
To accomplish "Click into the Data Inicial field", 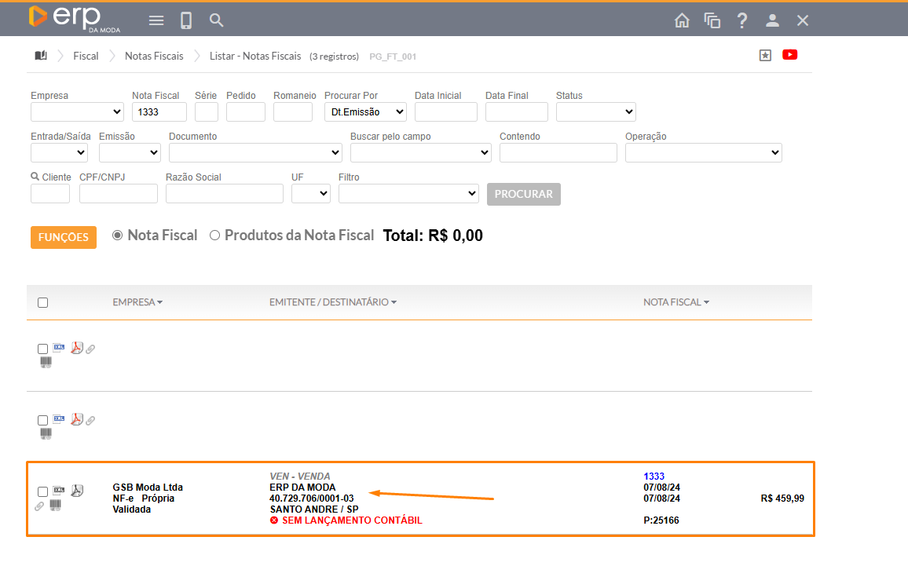I will pos(445,112).
